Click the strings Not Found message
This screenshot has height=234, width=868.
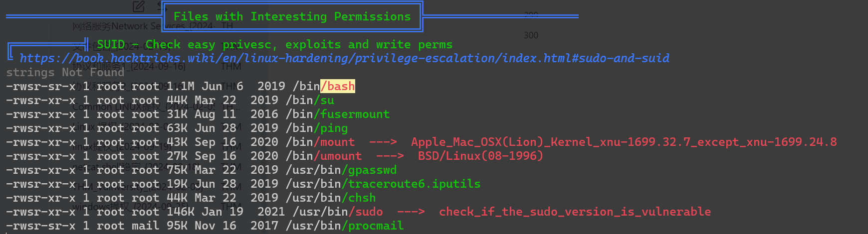[x=65, y=72]
